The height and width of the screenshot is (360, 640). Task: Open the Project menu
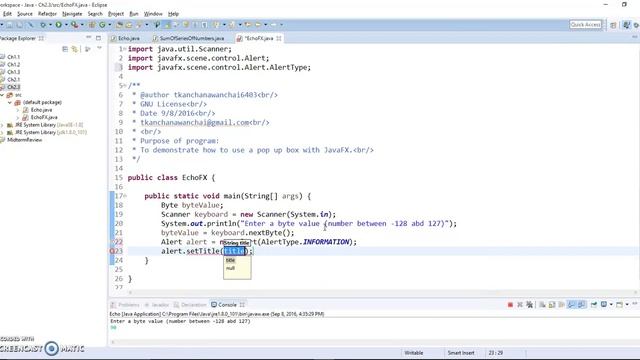click(116, 14)
